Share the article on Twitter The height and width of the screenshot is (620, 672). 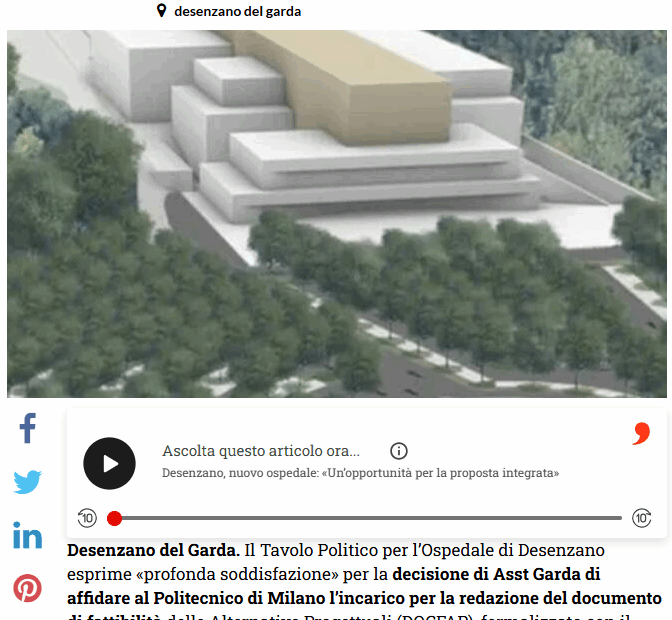28,483
